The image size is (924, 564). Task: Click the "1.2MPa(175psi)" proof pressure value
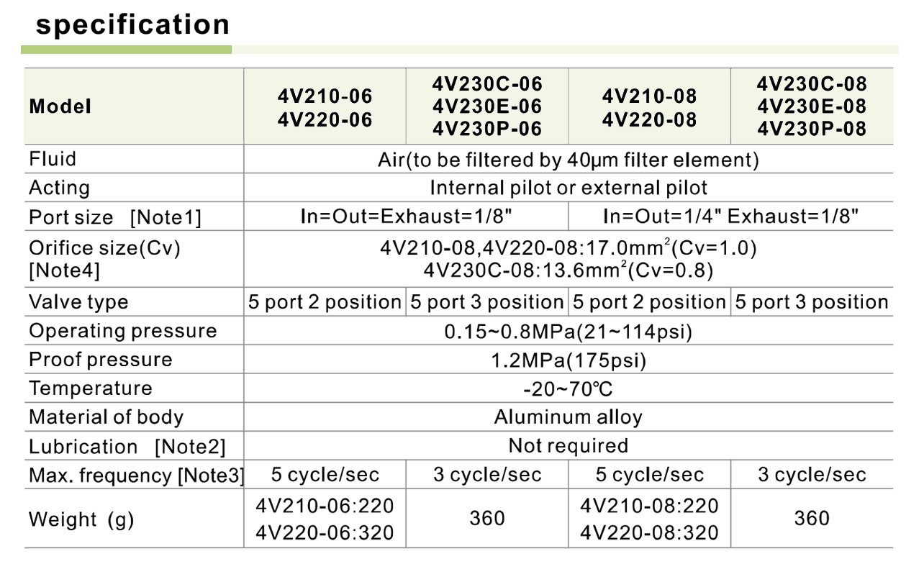click(x=568, y=360)
